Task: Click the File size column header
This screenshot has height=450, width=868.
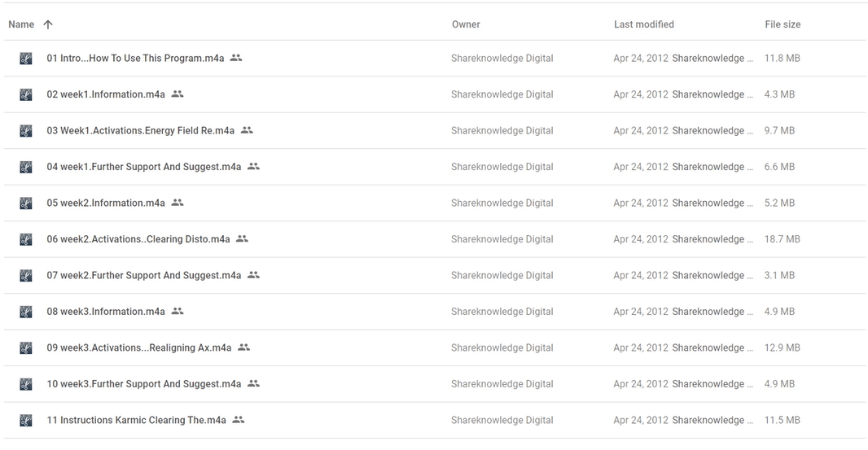Action: (x=783, y=24)
